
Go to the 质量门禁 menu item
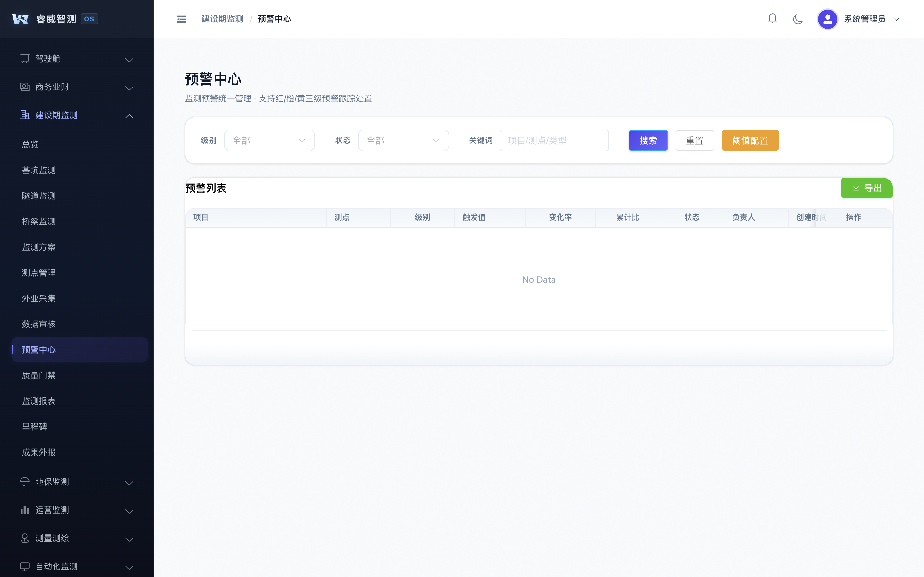pos(38,375)
